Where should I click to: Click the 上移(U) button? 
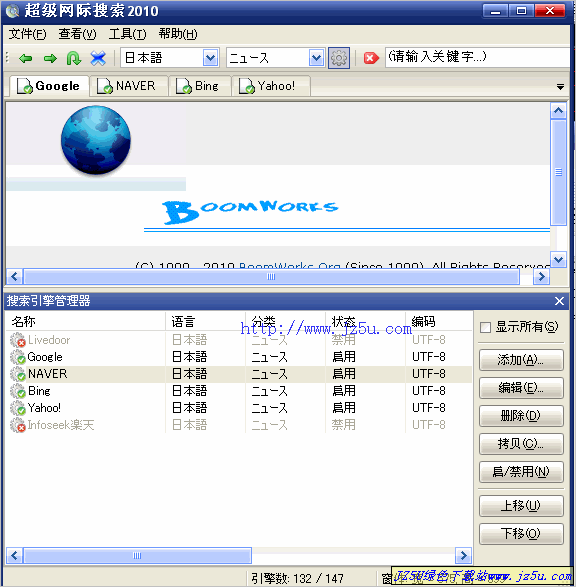(x=521, y=506)
